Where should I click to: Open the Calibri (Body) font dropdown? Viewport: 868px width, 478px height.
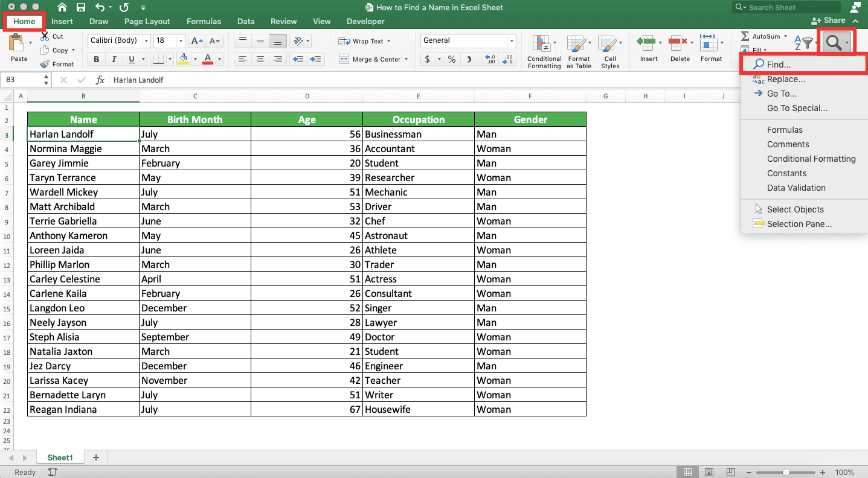[x=146, y=40]
